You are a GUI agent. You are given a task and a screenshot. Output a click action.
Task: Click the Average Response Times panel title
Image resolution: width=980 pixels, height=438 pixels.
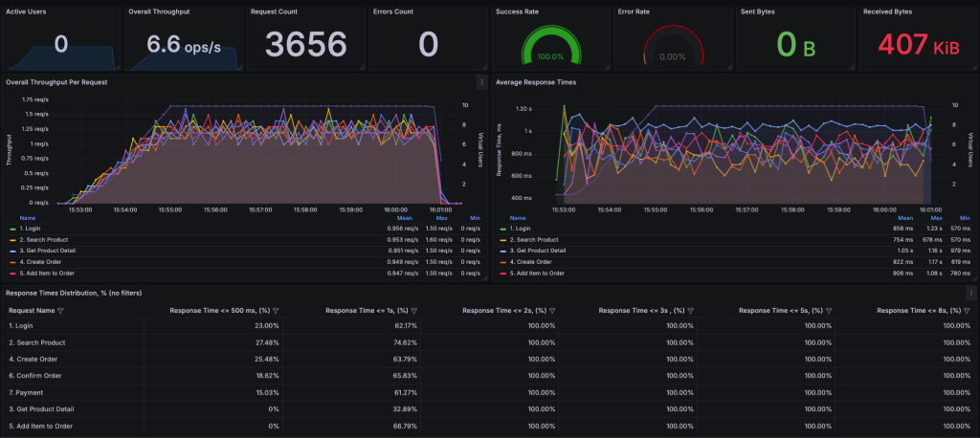coord(535,82)
